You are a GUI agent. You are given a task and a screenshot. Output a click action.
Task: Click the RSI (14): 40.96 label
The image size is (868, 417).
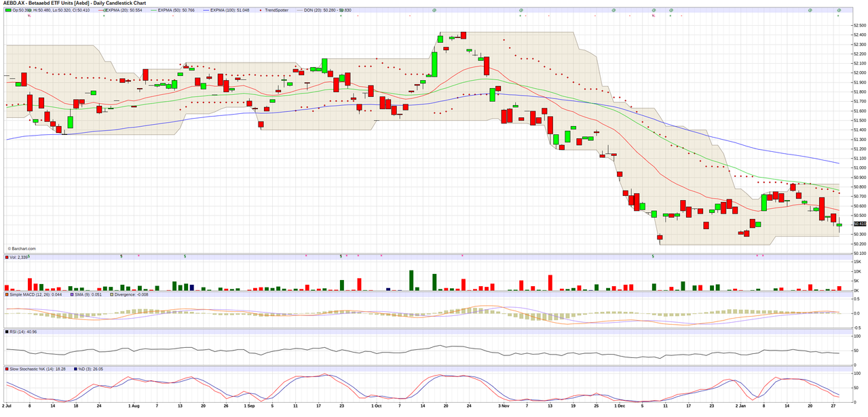tap(22, 332)
